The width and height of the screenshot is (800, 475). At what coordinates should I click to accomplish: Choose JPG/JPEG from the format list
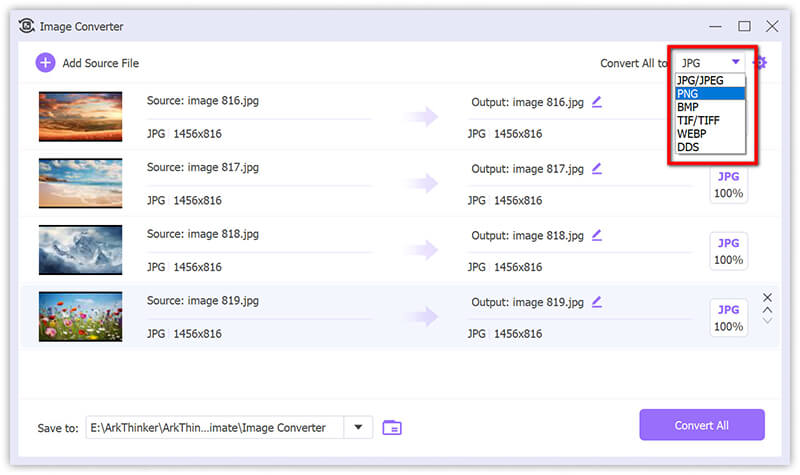710,80
